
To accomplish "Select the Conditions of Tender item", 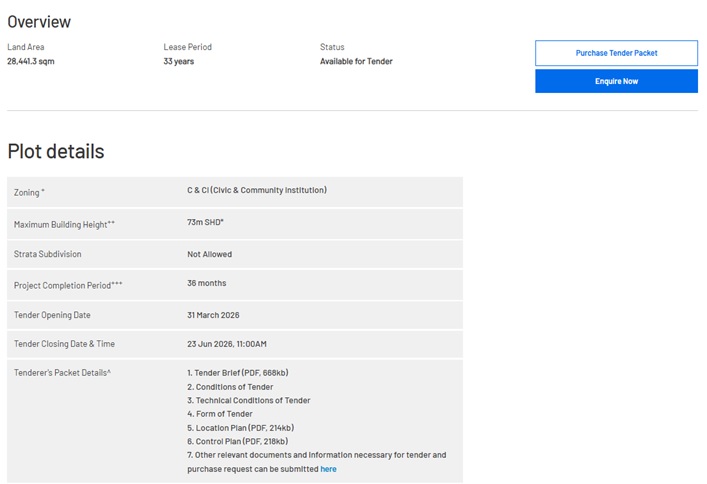I will [x=230, y=387].
